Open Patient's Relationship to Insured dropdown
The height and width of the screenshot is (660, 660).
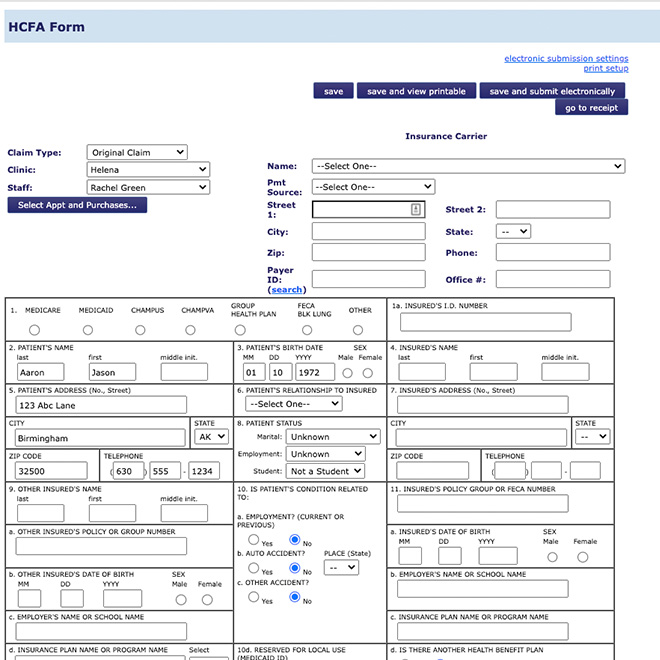pos(294,404)
